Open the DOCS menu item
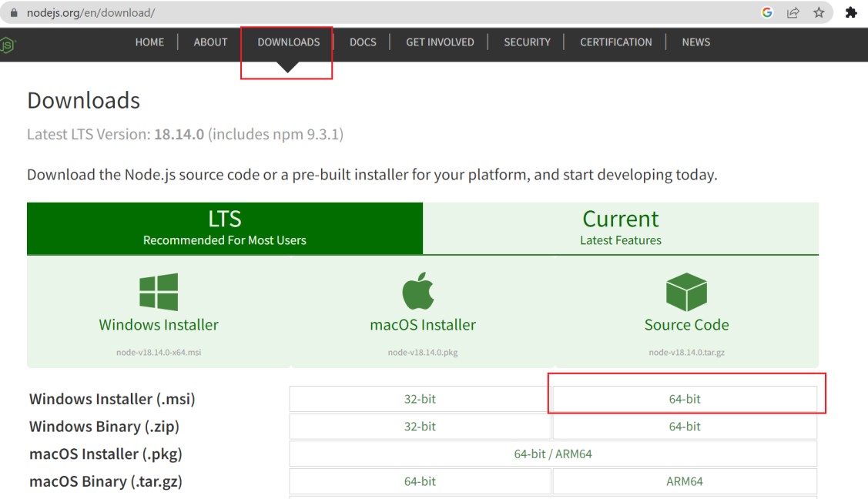 (x=362, y=42)
